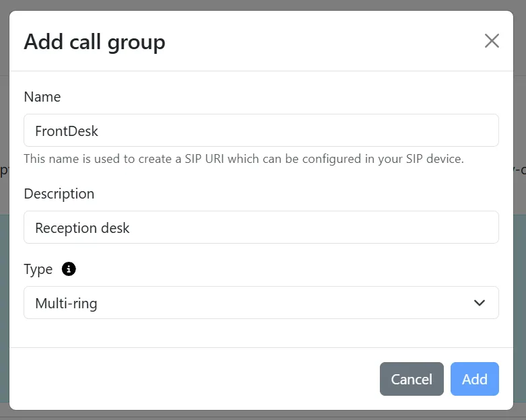Open the Type info icon

coord(69,269)
